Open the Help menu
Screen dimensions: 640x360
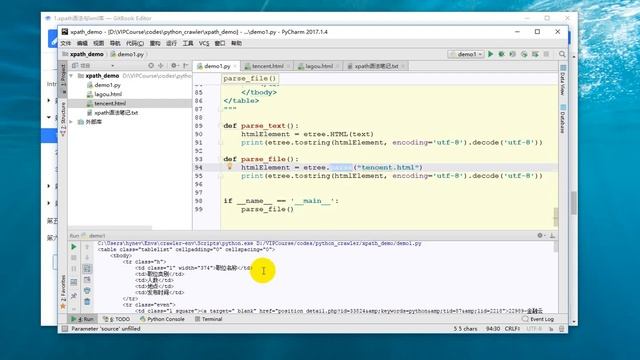coord(236,43)
